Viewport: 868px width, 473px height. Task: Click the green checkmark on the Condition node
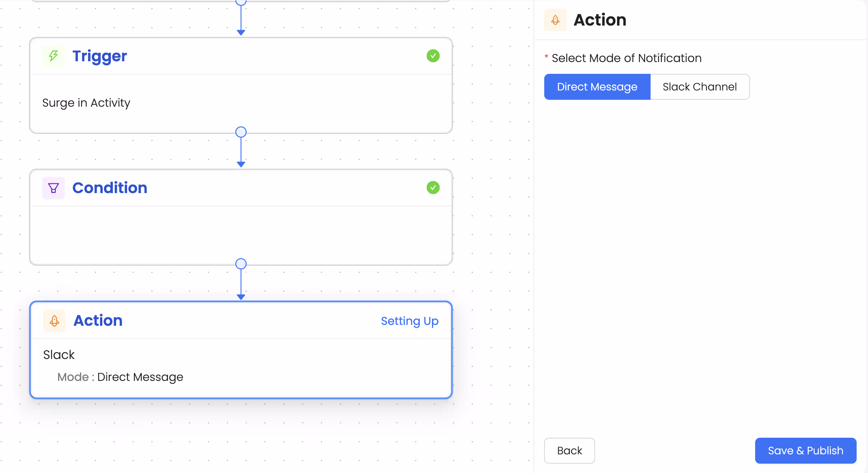(433, 187)
